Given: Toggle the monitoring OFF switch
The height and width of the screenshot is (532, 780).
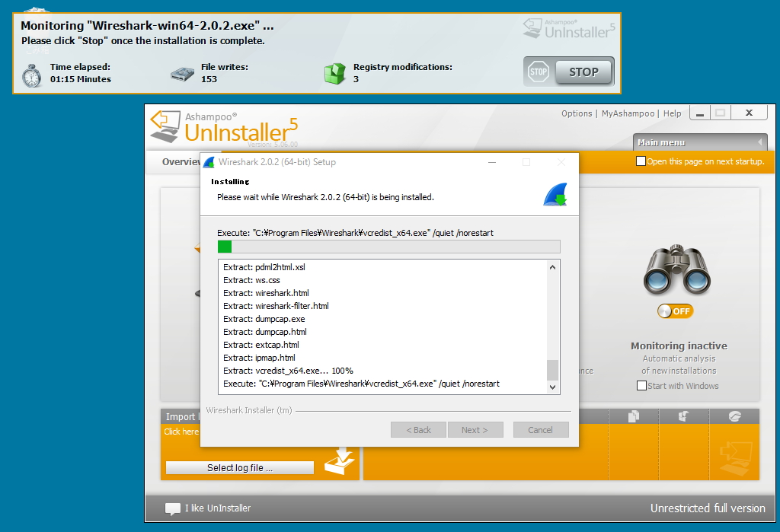Looking at the screenshot, I should click(x=675, y=311).
